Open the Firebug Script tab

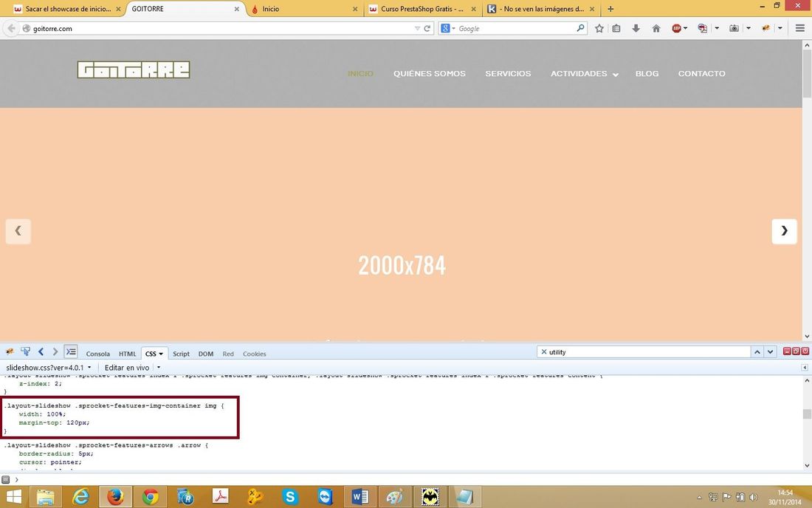[181, 354]
